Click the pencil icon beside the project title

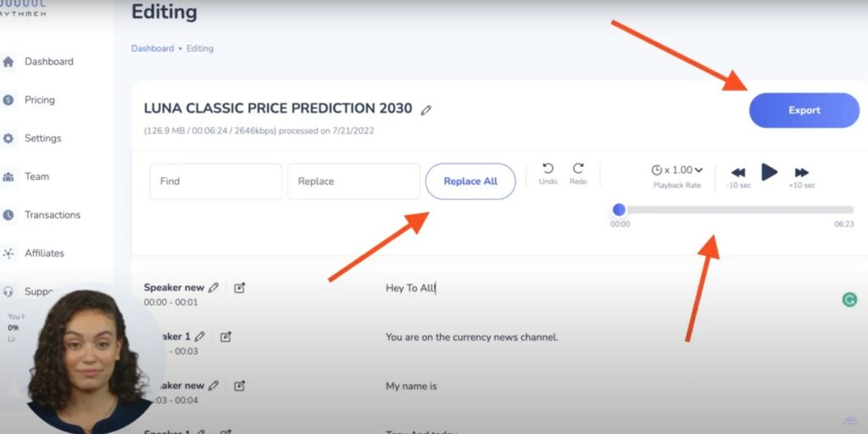click(426, 110)
